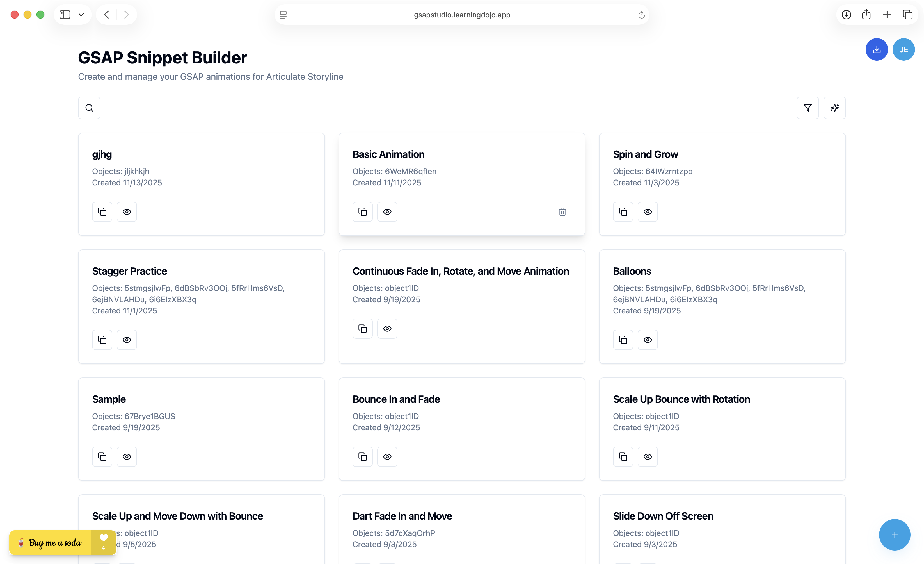Delete the Basic Animation snippet
Viewport: 924px width, 564px height.
click(x=562, y=212)
